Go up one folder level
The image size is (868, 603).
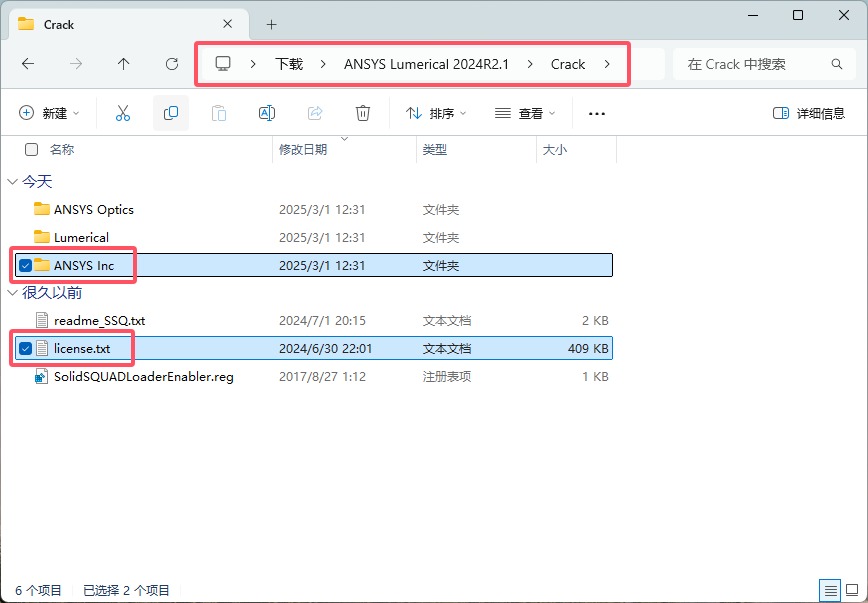click(x=124, y=64)
